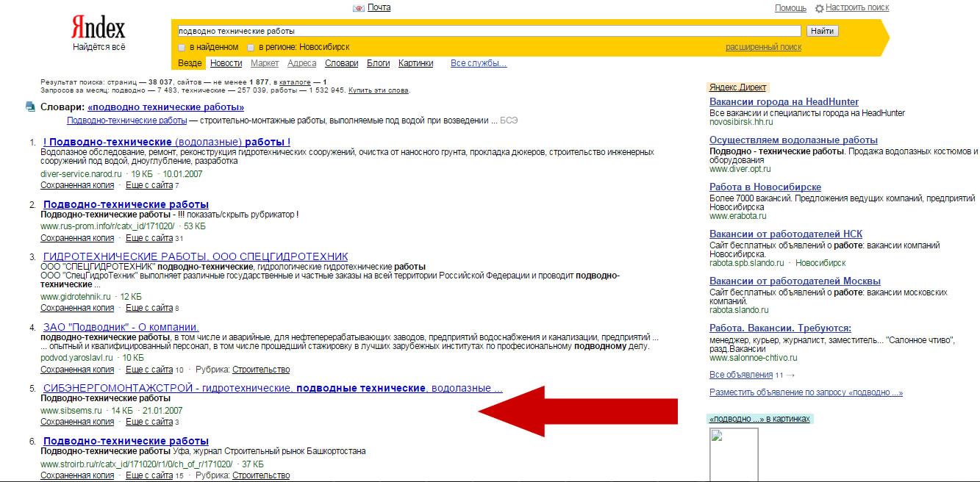Click 'Еще с сайта' for podvod.yaroslavl.ru
Screen dimensions: 980x482
point(149,370)
